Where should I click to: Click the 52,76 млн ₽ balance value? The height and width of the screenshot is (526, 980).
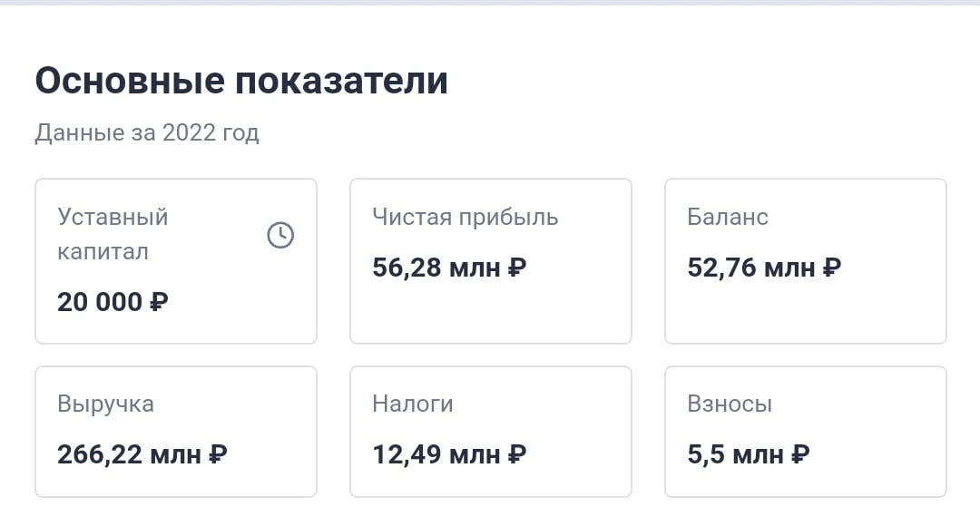[x=764, y=268]
